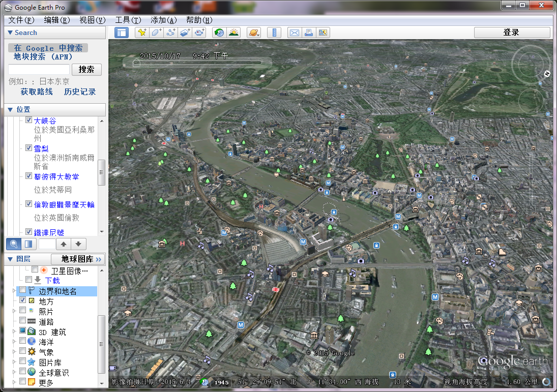This screenshot has height=392, width=557.
Task: Click the split panel icon under Places
Action: (x=28, y=244)
